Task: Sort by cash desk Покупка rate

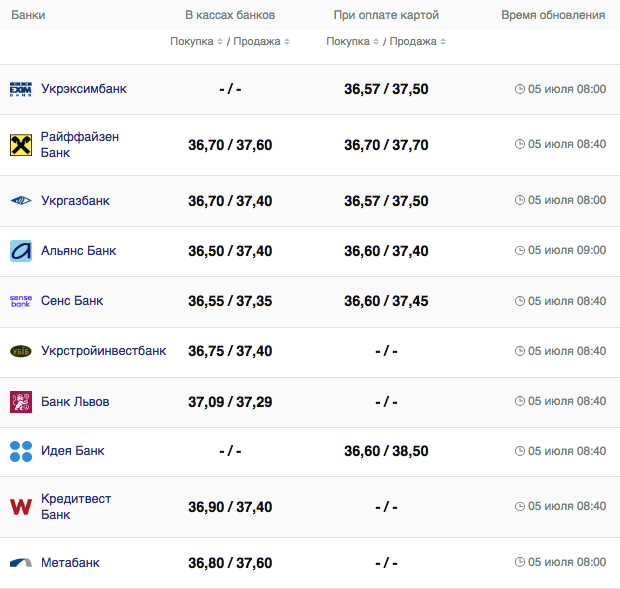Action: click(197, 42)
